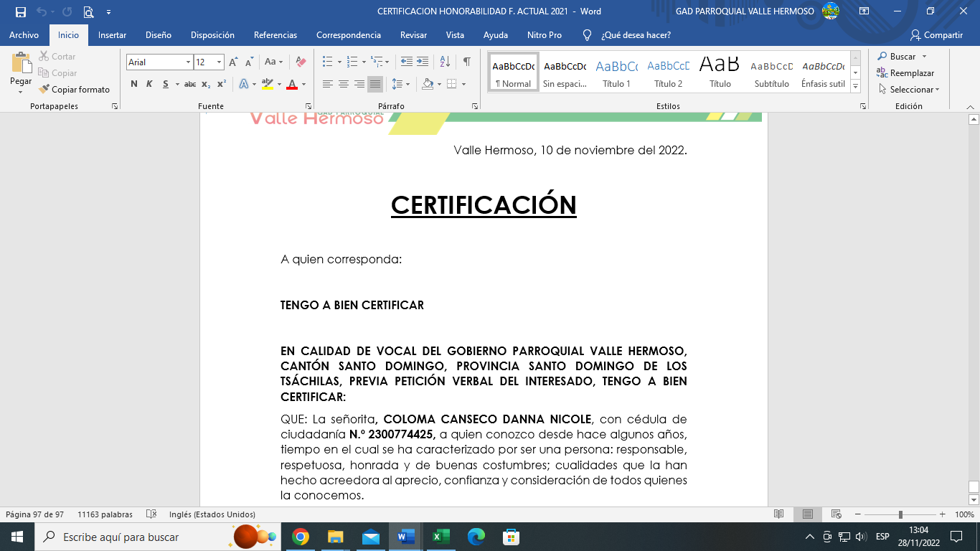
Task: Center-align the paragraph text
Action: tap(344, 85)
